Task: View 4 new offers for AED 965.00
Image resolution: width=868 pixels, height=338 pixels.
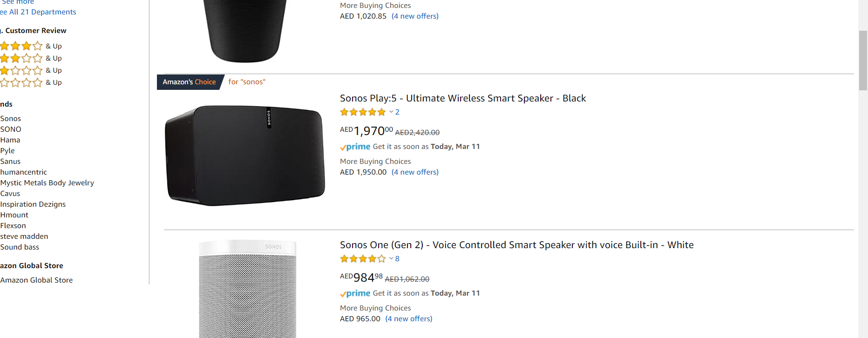Action: tap(409, 319)
